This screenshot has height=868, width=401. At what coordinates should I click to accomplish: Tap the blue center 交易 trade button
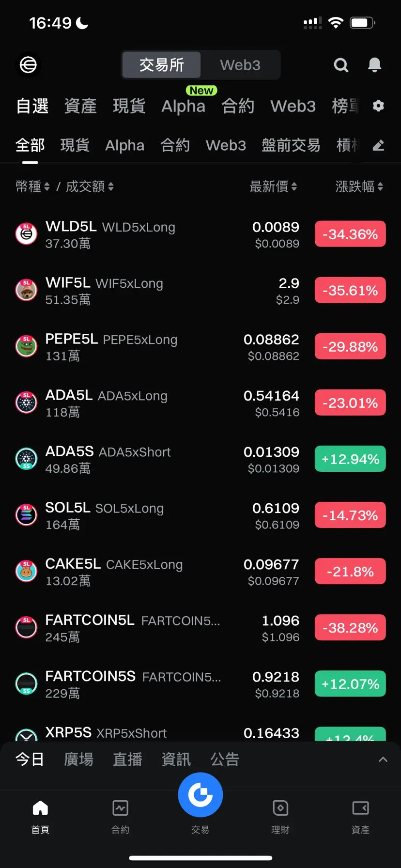pyautogui.click(x=200, y=795)
